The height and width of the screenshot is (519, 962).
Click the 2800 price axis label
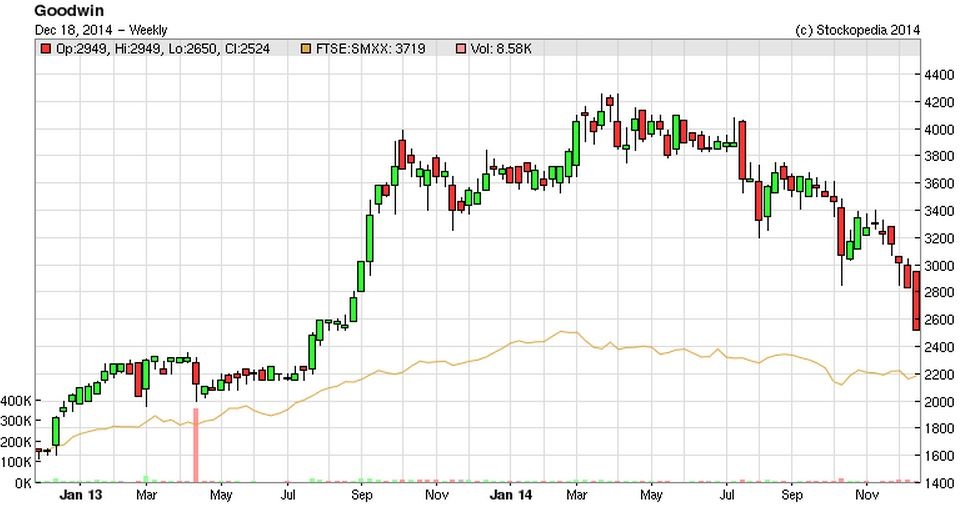(x=939, y=293)
